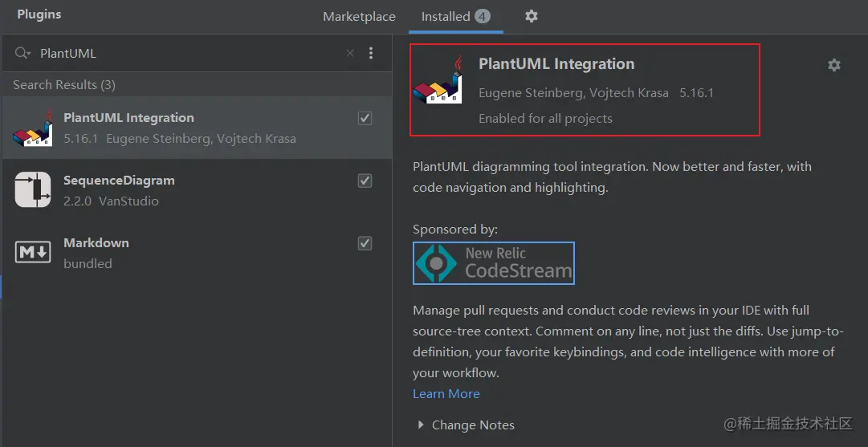Click into the PlantUML search field

(188, 53)
